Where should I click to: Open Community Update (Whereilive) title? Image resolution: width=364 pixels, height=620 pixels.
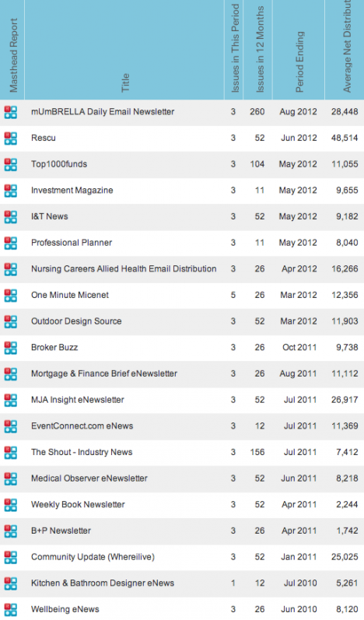(93, 557)
